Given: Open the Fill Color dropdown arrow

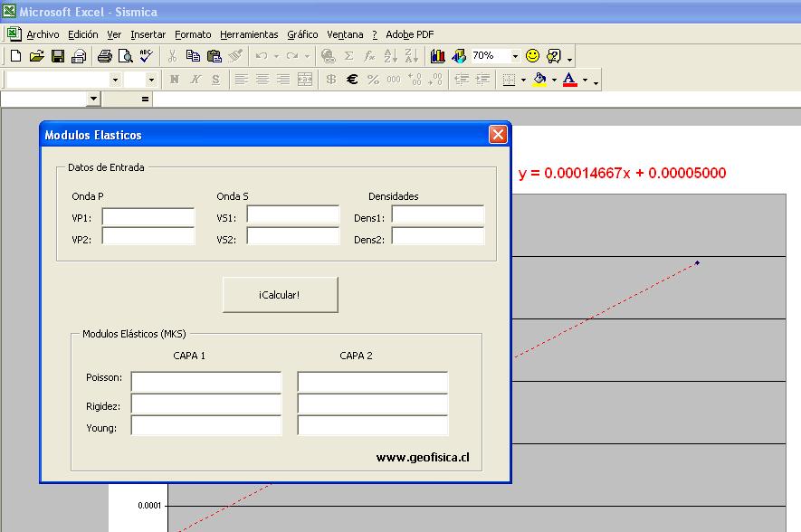Looking at the screenshot, I should 554,80.
